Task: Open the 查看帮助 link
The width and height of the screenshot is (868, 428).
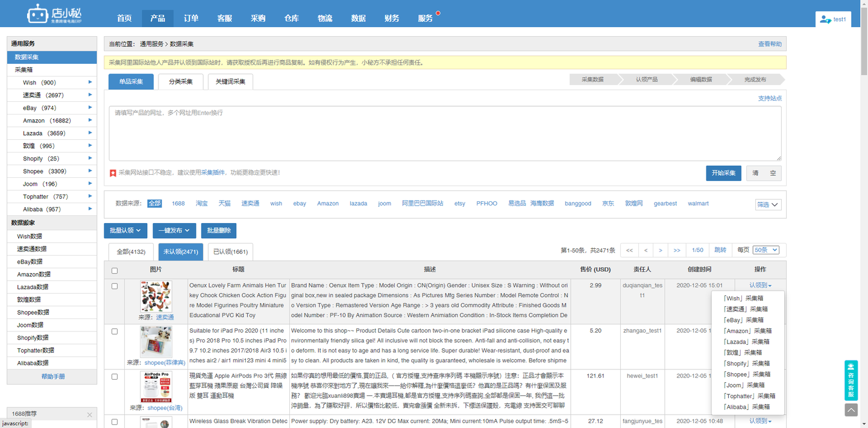Action: coord(770,44)
